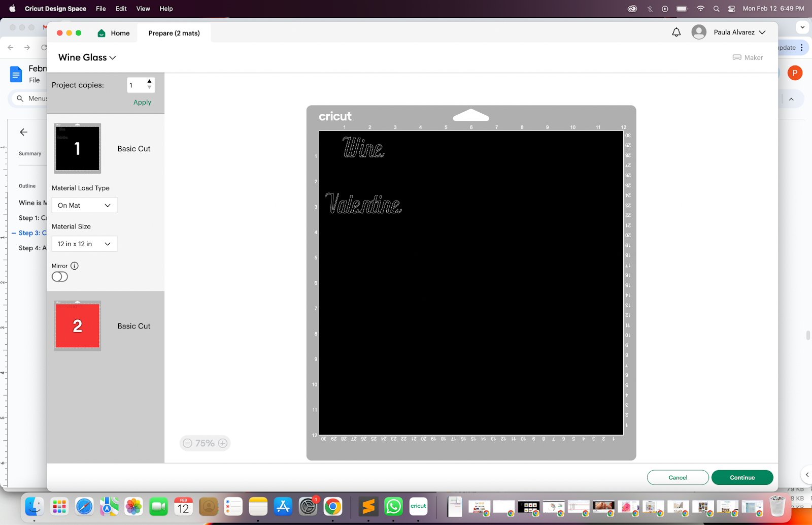Open Notes from the Dock
The width and height of the screenshot is (812, 525).
258,506
